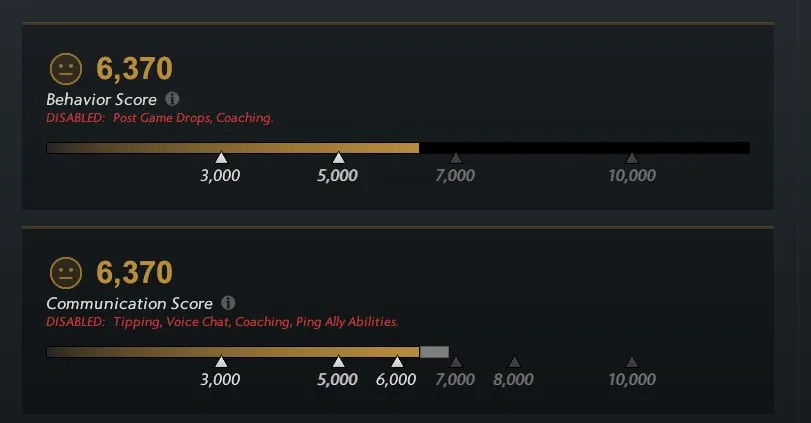Click the 6,000 triangle marker on communication bar
811x423 pixels.
click(x=397, y=361)
